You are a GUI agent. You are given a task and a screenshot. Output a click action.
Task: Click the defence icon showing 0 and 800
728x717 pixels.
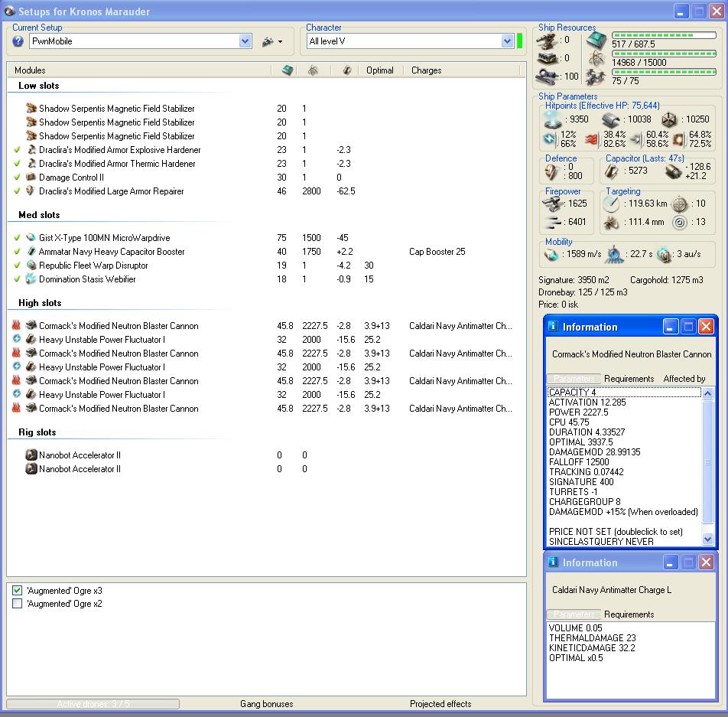click(551, 172)
